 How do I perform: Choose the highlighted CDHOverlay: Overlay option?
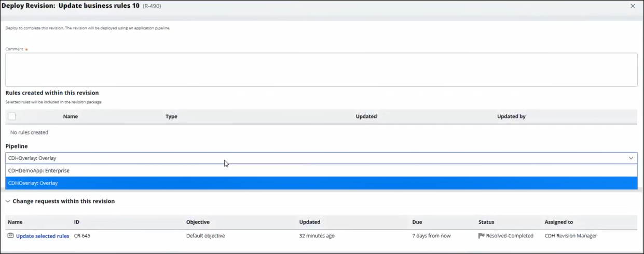point(33,183)
